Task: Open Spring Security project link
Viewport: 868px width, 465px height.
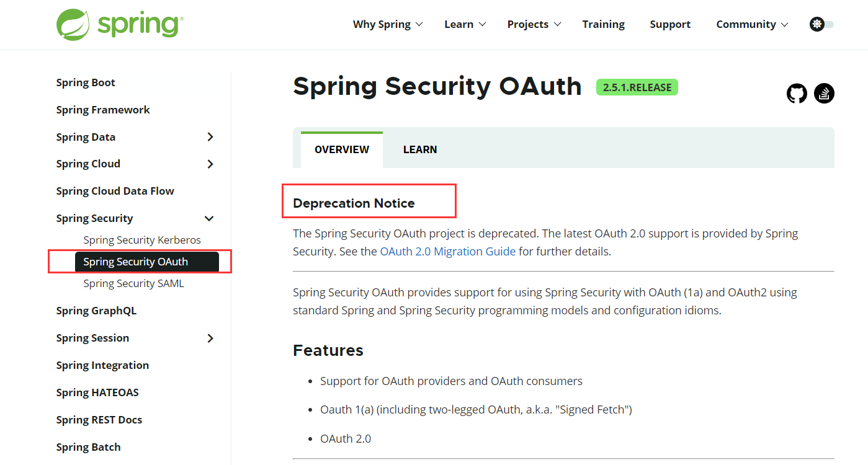Action: 94,218
